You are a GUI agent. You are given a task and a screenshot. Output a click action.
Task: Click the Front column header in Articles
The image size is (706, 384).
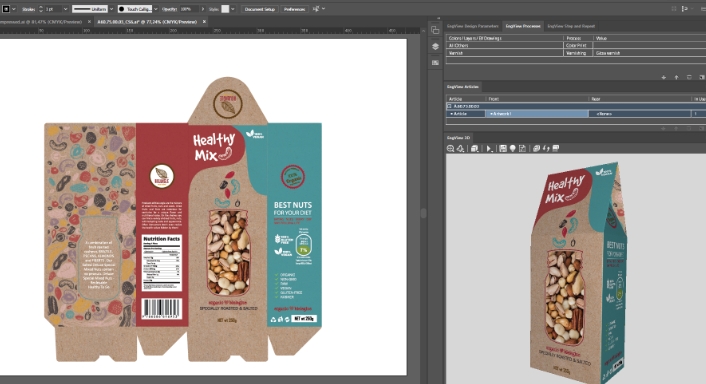click(x=537, y=99)
